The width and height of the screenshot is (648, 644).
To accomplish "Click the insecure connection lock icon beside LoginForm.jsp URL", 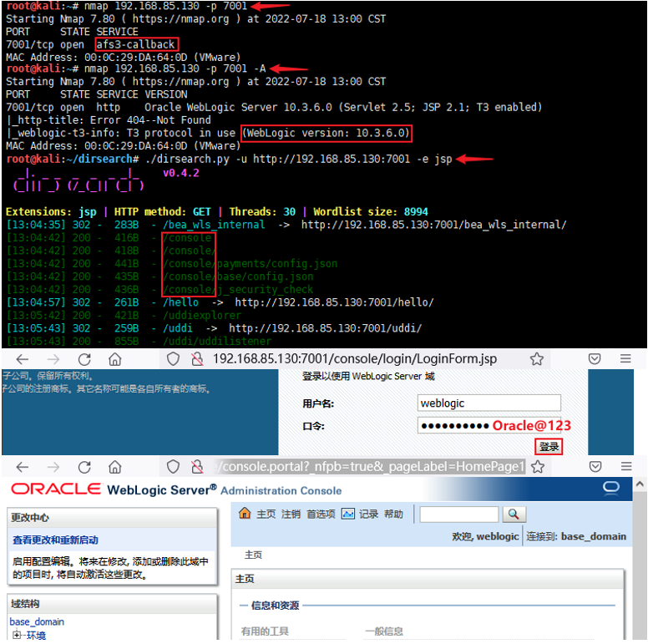I will click(x=198, y=359).
